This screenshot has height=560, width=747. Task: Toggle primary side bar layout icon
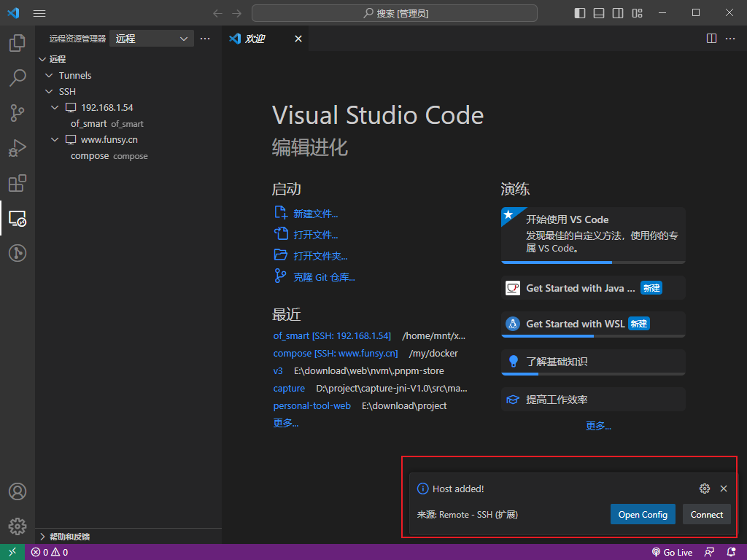pyautogui.click(x=580, y=13)
